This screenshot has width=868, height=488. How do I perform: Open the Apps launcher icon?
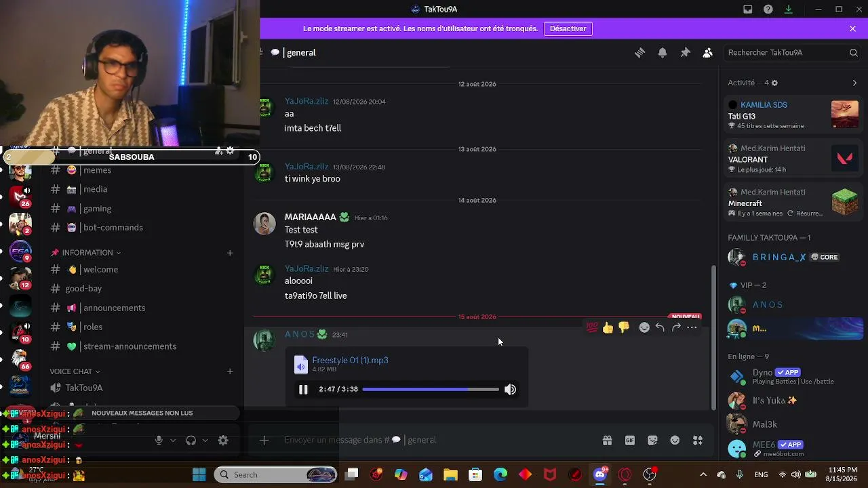tap(698, 441)
